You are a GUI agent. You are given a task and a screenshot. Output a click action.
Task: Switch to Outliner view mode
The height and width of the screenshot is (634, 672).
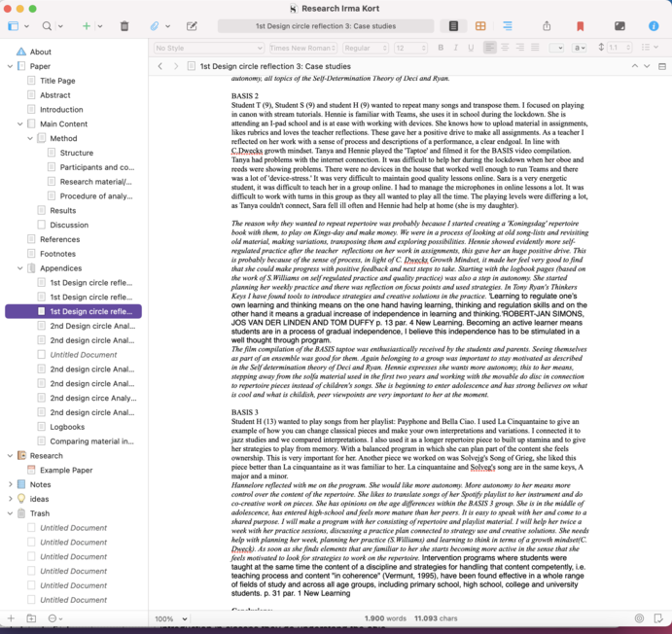[x=507, y=26]
